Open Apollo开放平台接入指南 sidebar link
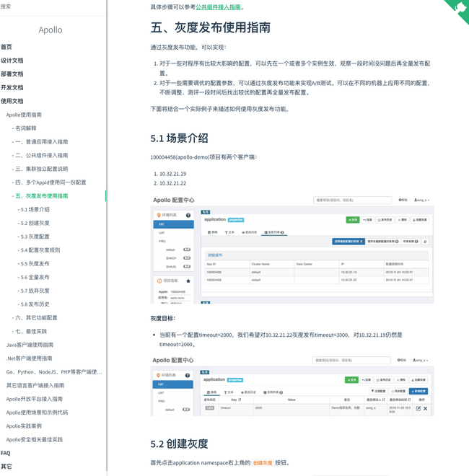Viewport: 469px width, 476px height. (x=35, y=399)
